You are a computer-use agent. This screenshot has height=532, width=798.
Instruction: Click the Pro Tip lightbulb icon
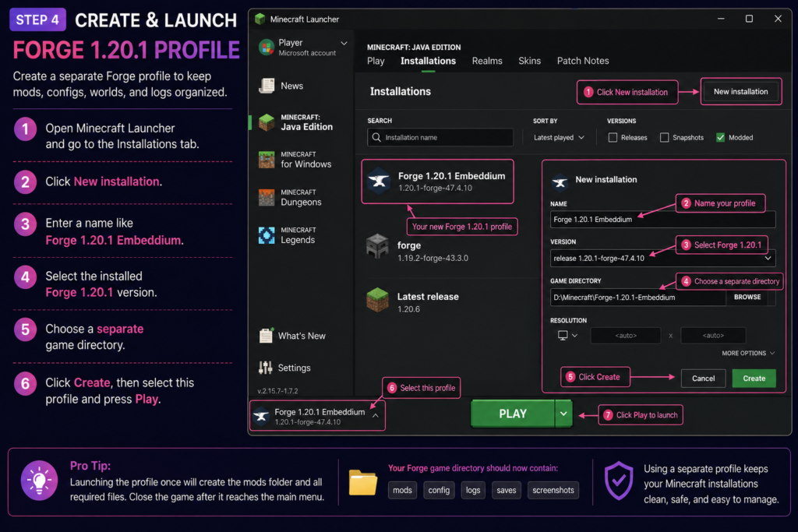(x=39, y=480)
